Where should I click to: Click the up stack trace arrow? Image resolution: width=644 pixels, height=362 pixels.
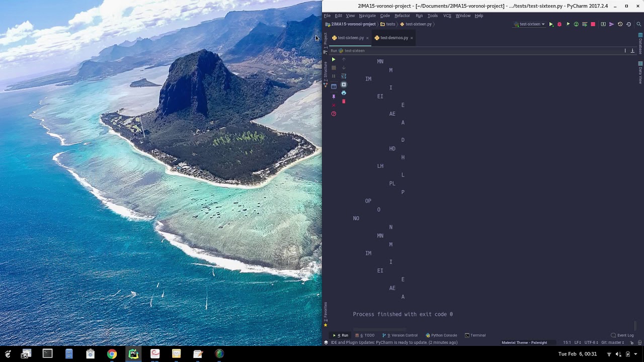click(344, 59)
